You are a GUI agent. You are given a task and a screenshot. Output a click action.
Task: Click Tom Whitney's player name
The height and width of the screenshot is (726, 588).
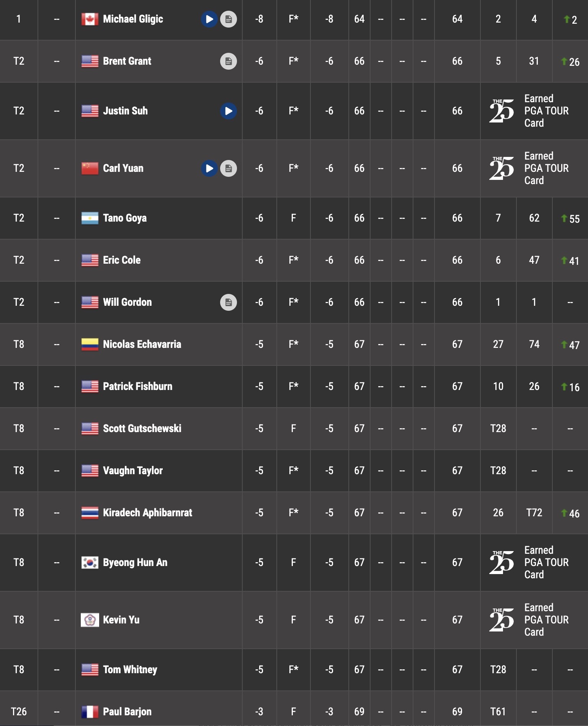click(130, 670)
